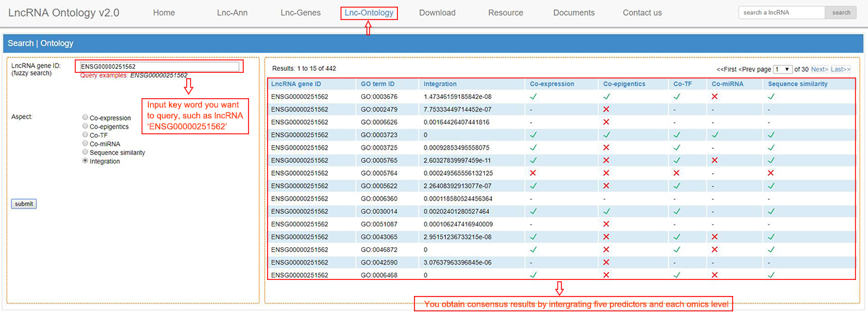Click the red cross in the GO:0003676 Co-miRNA cell
868x312 pixels.
coord(716,97)
